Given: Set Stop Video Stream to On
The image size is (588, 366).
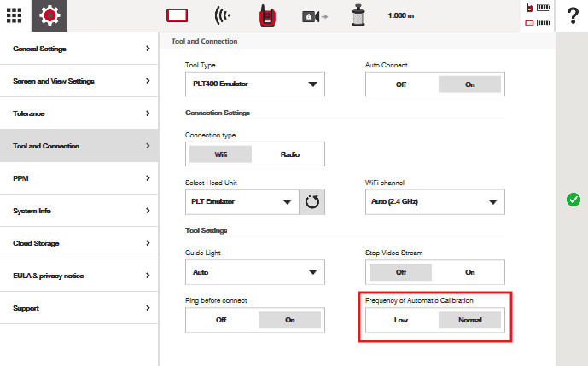Looking at the screenshot, I should coord(469,272).
